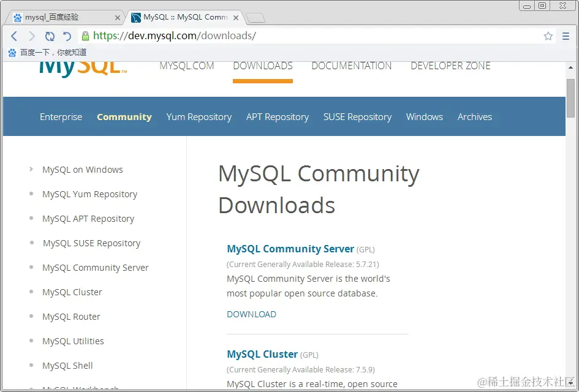This screenshot has height=392, width=579.
Task: Click DOWNLOAD under MySQL Community Server
Action: 251,314
